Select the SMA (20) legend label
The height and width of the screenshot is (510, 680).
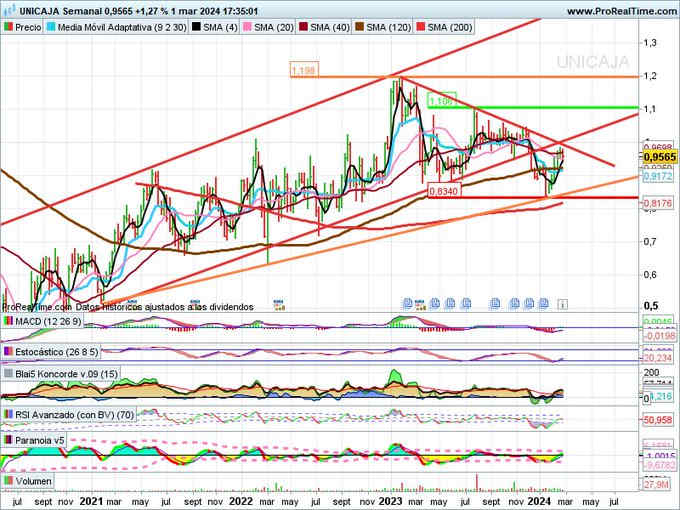274,27
